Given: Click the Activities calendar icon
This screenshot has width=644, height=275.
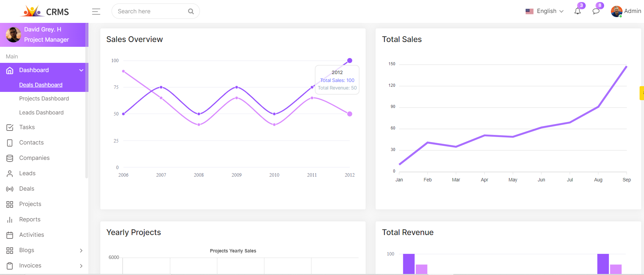Looking at the screenshot, I should click(x=10, y=235).
